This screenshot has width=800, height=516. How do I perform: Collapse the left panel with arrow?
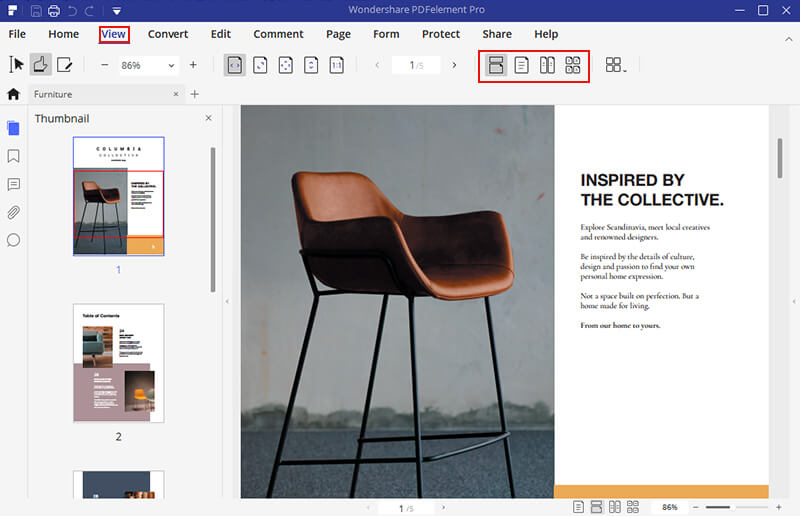(x=227, y=302)
